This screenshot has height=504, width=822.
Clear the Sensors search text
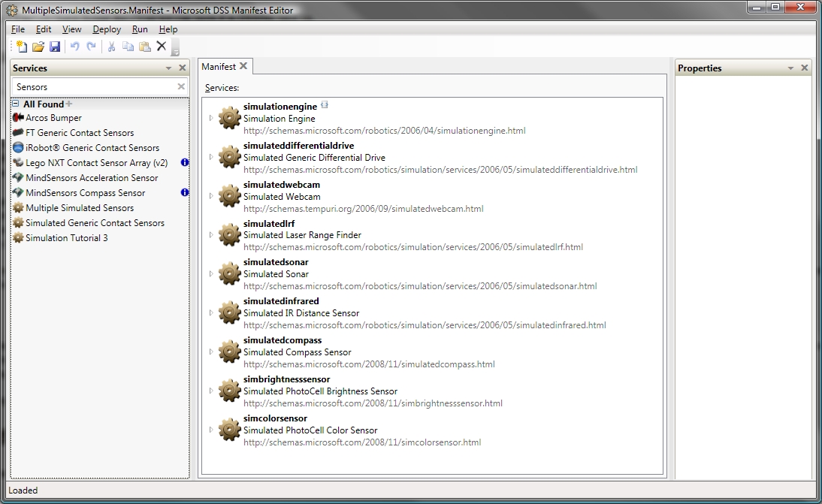pyautogui.click(x=181, y=86)
